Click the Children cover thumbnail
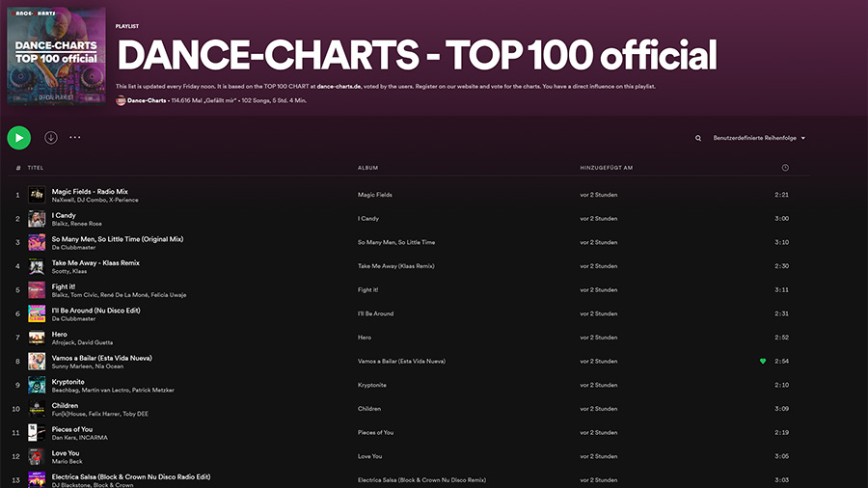Viewport: 868px width, 488px height. click(37, 409)
